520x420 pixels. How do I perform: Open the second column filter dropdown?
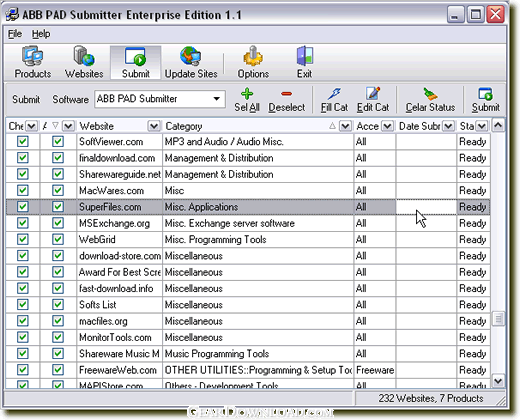pos(68,126)
